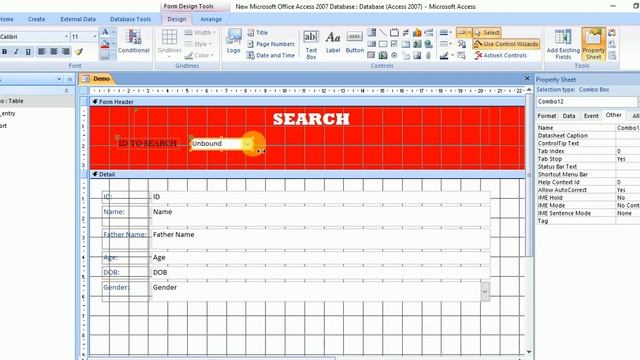Insert Page Numbers
This screenshot has width=640, height=360.
271,44
